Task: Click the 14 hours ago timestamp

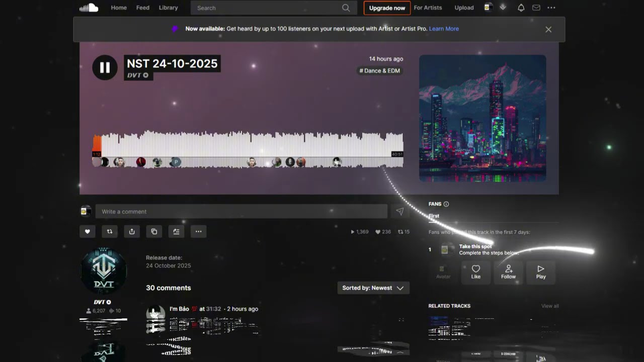Action: [386, 59]
